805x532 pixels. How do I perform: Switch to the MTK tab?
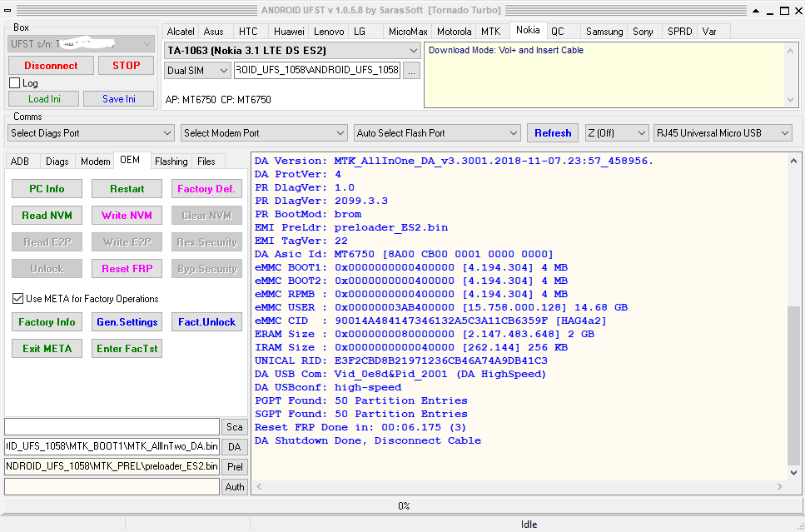click(x=491, y=32)
